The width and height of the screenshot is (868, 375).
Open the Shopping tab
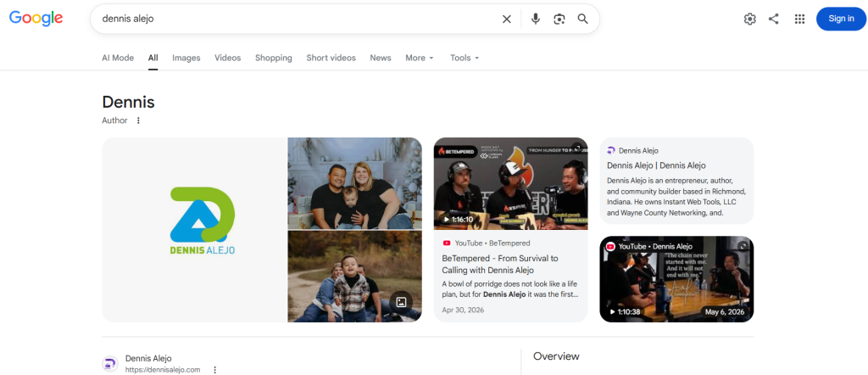pos(274,58)
